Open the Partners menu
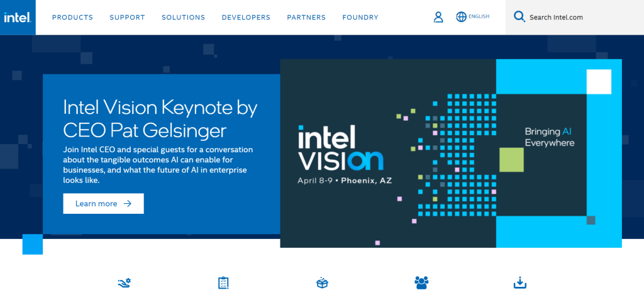The width and height of the screenshot is (644, 295). point(306,17)
